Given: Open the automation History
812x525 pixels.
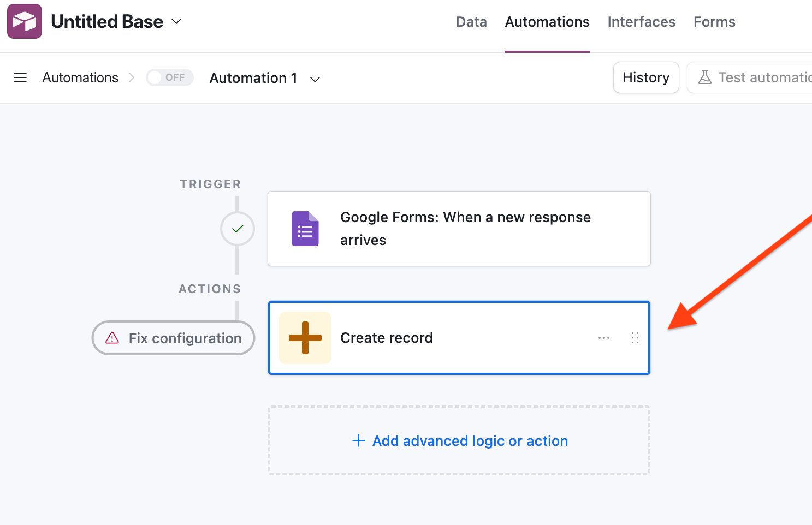Looking at the screenshot, I should pyautogui.click(x=646, y=77).
